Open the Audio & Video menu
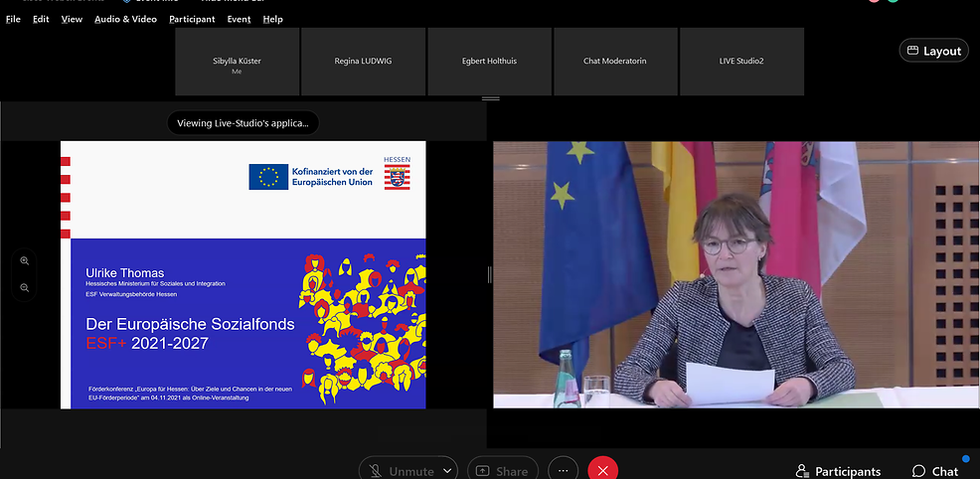Image resolution: width=980 pixels, height=479 pixels. pos(125,19)
